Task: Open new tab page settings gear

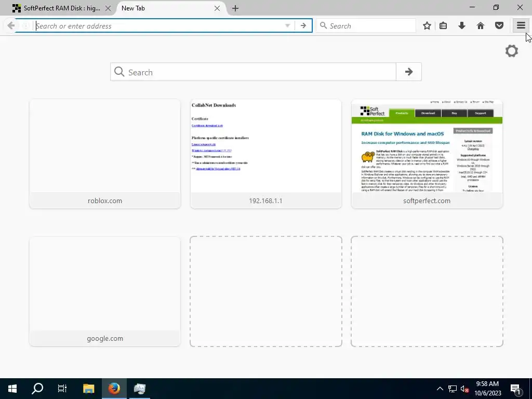Action: coord(512,51)
